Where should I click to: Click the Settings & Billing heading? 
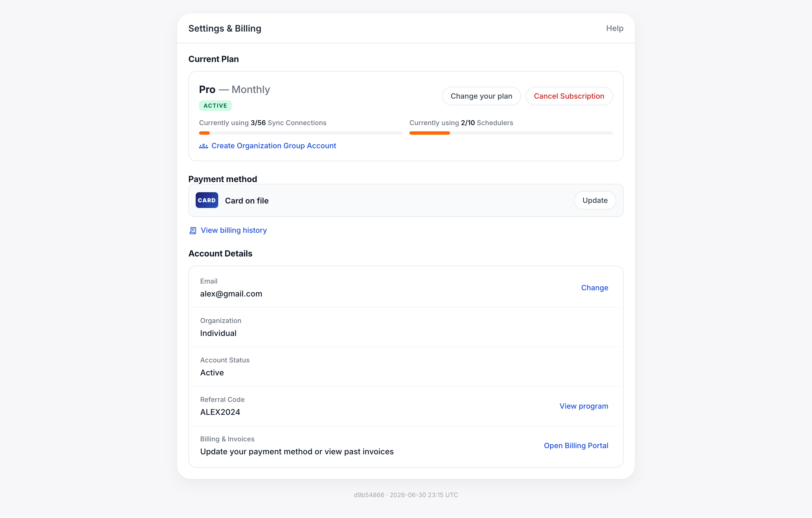(225, 29)
